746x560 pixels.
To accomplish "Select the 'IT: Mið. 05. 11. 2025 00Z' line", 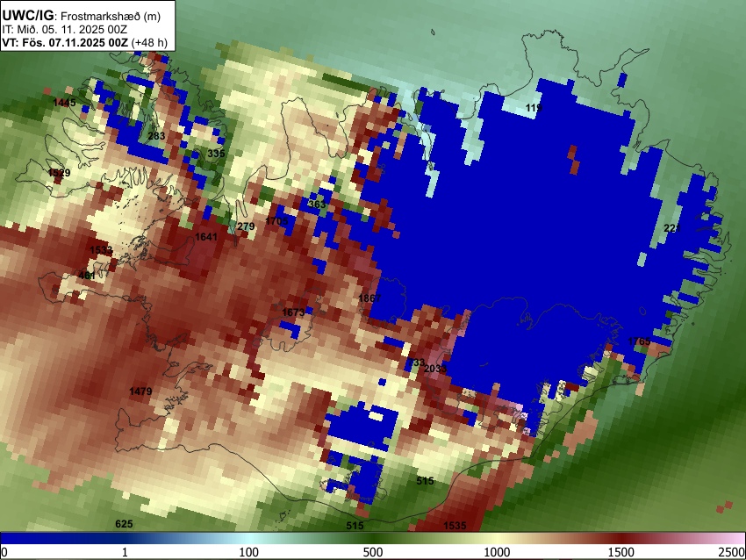I will click(x=64, y=30).
